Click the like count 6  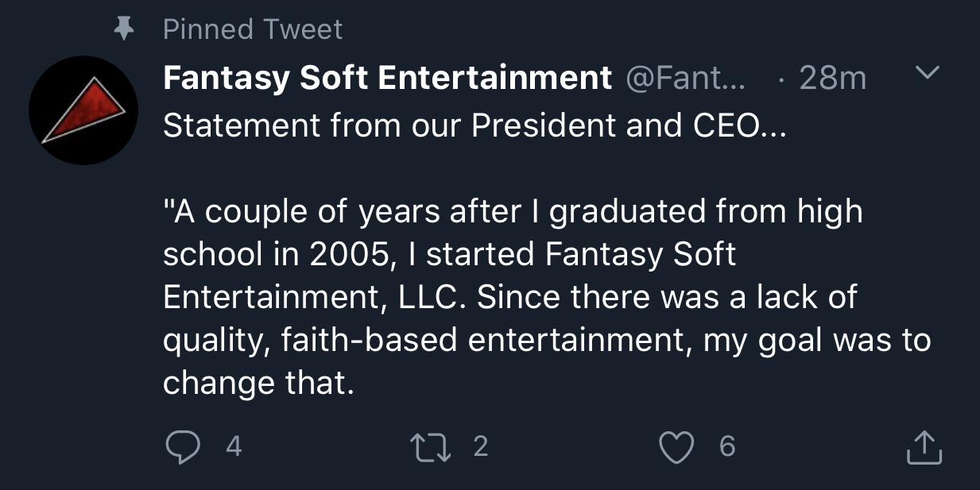coord(727,447)
